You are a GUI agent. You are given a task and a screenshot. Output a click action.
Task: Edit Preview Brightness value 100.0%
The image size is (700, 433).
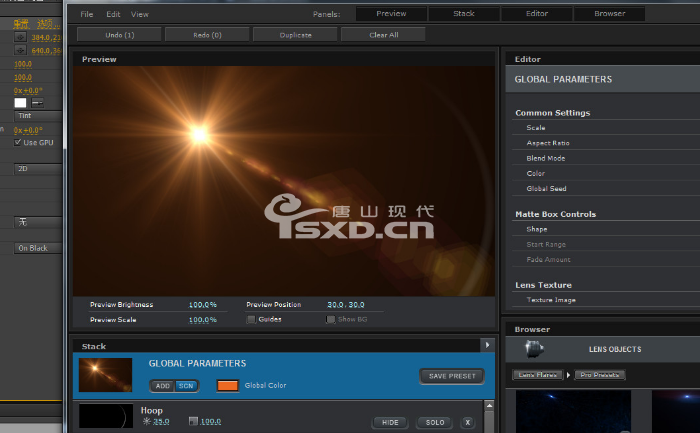coord(202,304)
